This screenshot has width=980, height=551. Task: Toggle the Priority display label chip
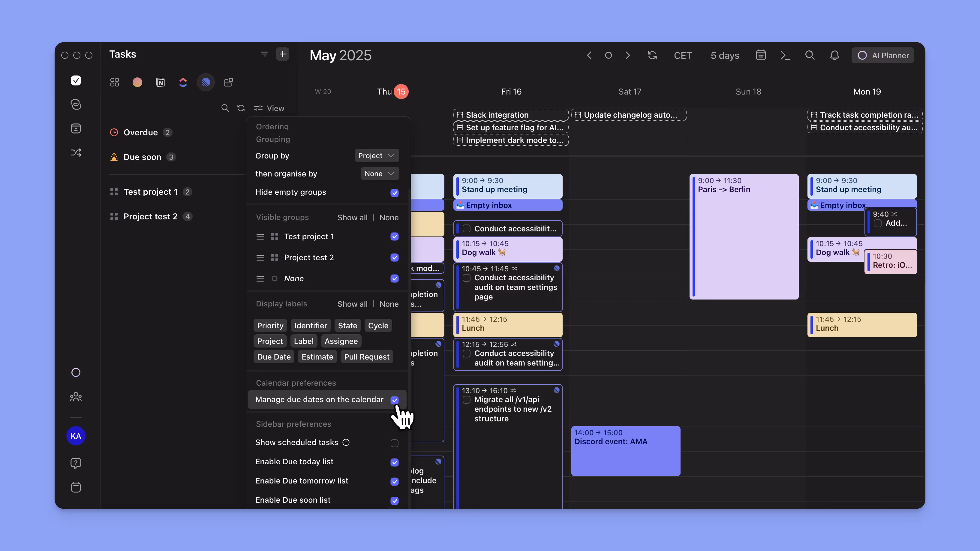tap(270, 326)
